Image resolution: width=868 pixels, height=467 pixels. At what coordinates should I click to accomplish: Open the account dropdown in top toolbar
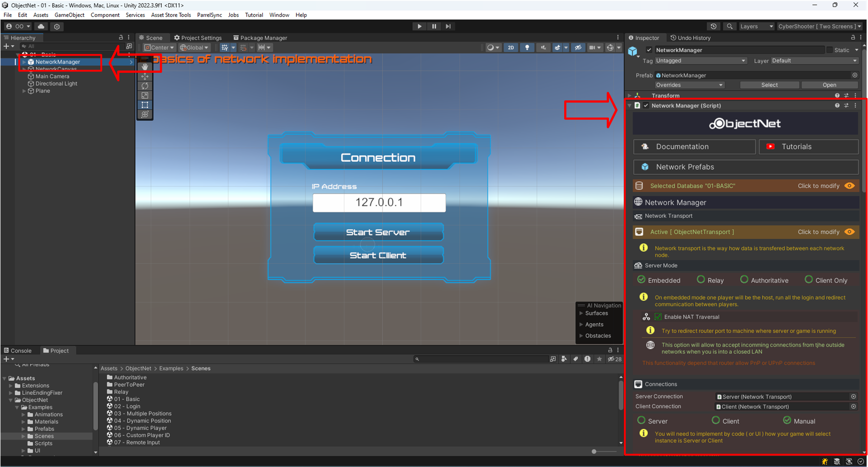[x=18, y=26]
